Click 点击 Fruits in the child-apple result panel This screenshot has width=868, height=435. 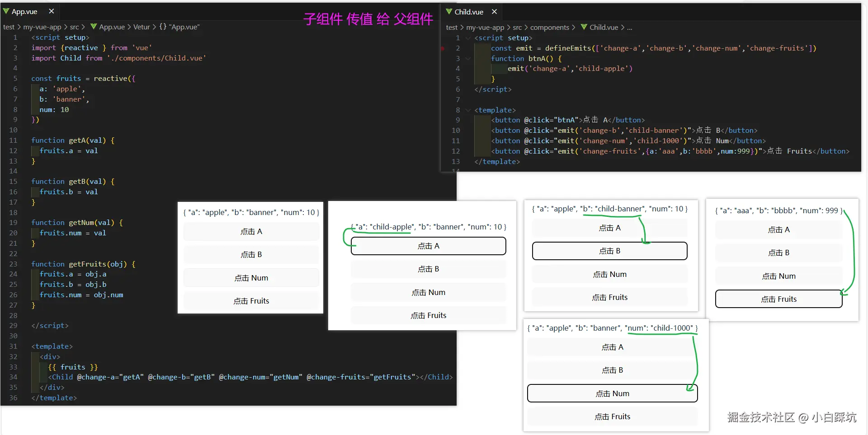[x=429, y=316]
